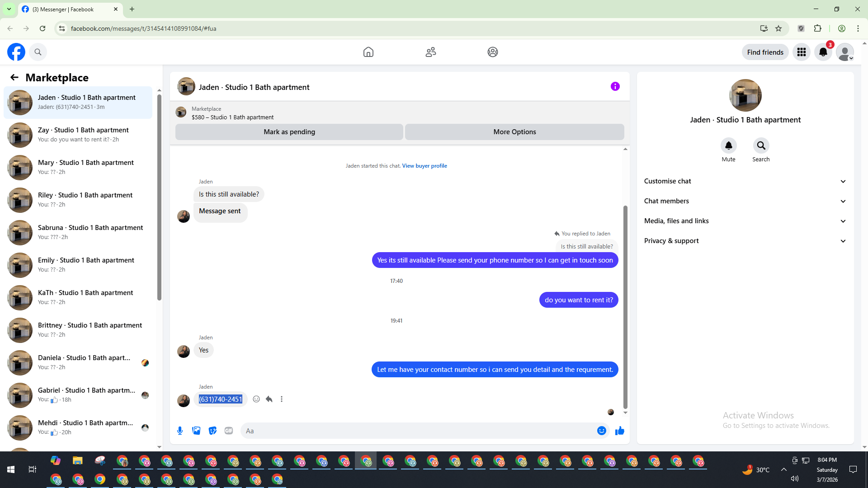This screenshot has width=868, height=488.
Task: Attach a photo or file
Action: point(196,431)
